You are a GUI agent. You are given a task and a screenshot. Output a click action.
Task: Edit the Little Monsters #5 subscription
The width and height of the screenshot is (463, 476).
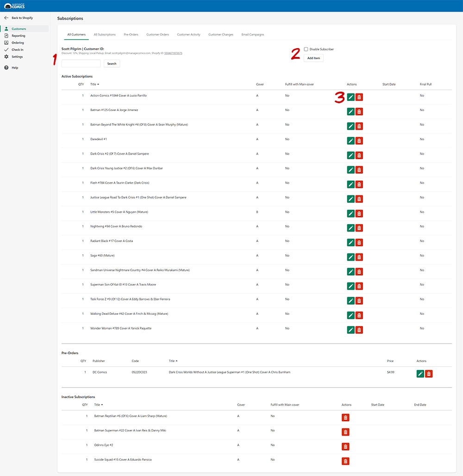(350, 214)
